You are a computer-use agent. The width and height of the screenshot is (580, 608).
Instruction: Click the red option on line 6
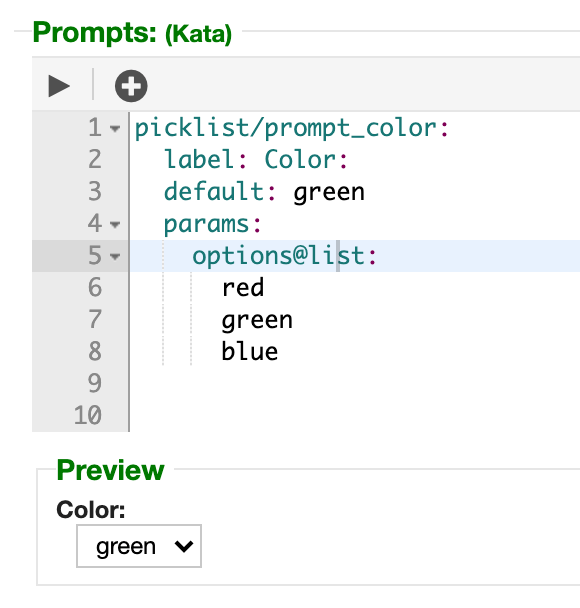[243, 288]
